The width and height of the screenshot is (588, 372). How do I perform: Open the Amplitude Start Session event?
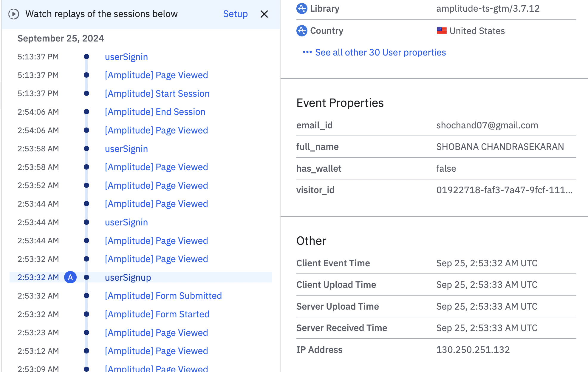click(x=157, y=94)
